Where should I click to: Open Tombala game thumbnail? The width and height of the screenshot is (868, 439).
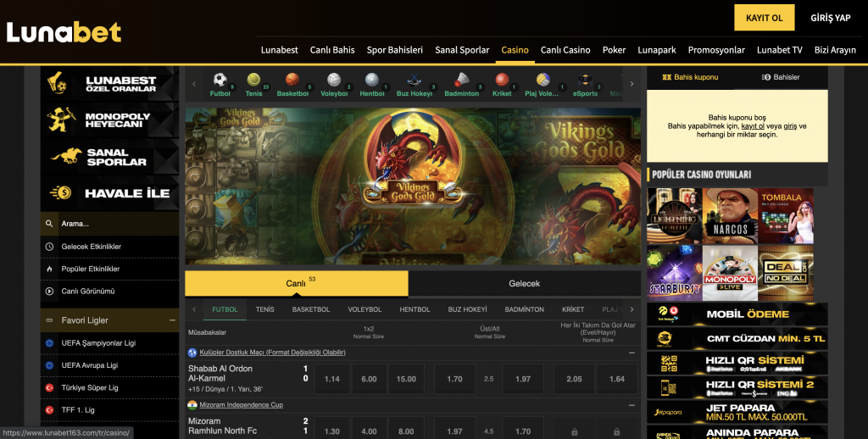click(786, 216)
